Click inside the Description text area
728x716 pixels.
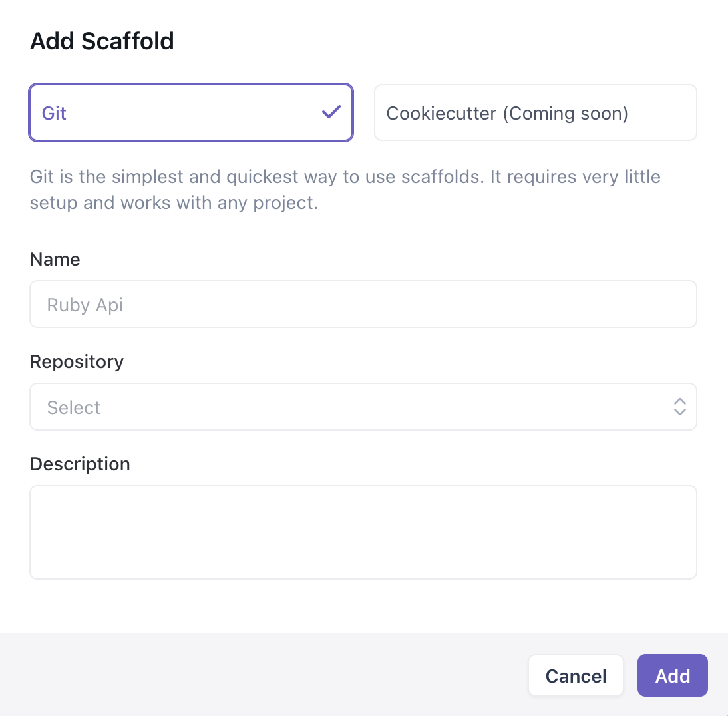363,532
